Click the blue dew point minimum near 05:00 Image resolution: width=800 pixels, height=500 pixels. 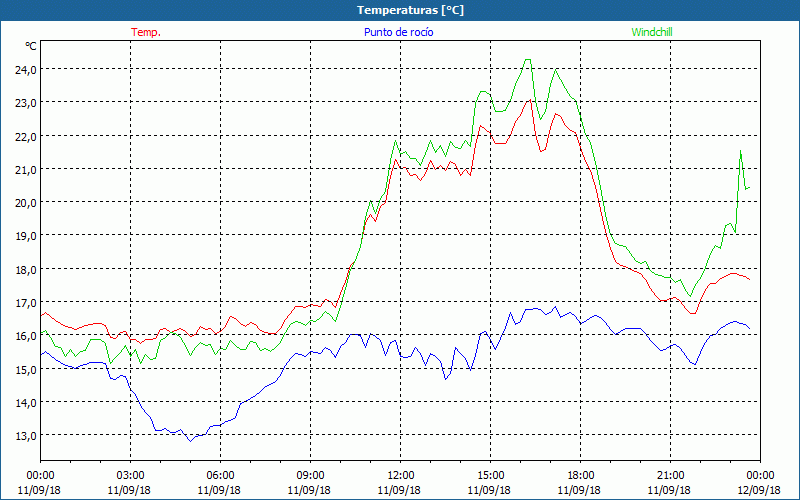[190, 441]
